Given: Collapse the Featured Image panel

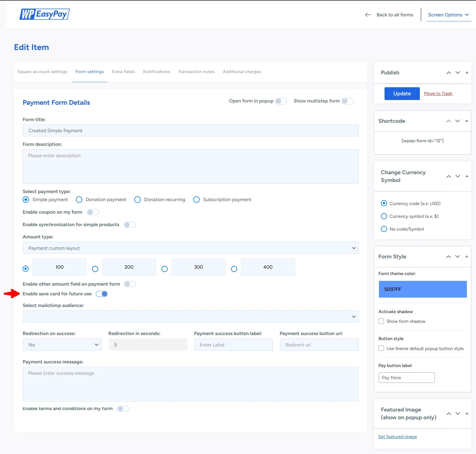Looking at the screenshot, I should coord(467,413).
